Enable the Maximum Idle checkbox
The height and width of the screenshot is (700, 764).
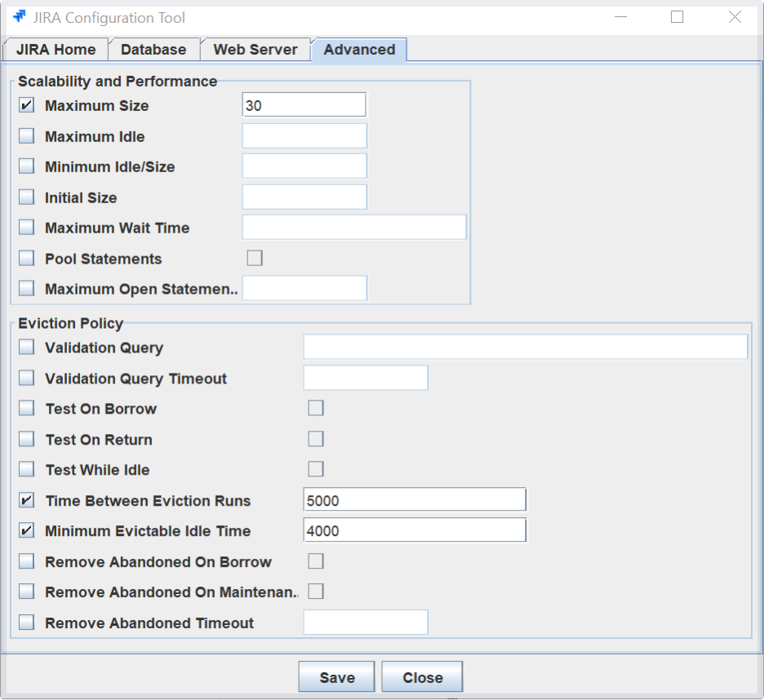pyautogui.click(x=27, y=136)
